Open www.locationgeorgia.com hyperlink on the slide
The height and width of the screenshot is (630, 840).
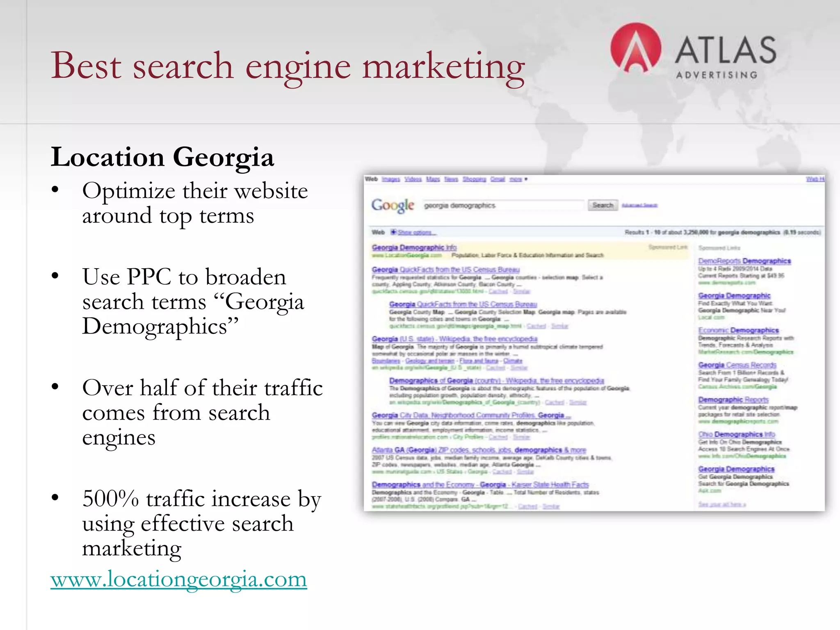coord(178,579)
